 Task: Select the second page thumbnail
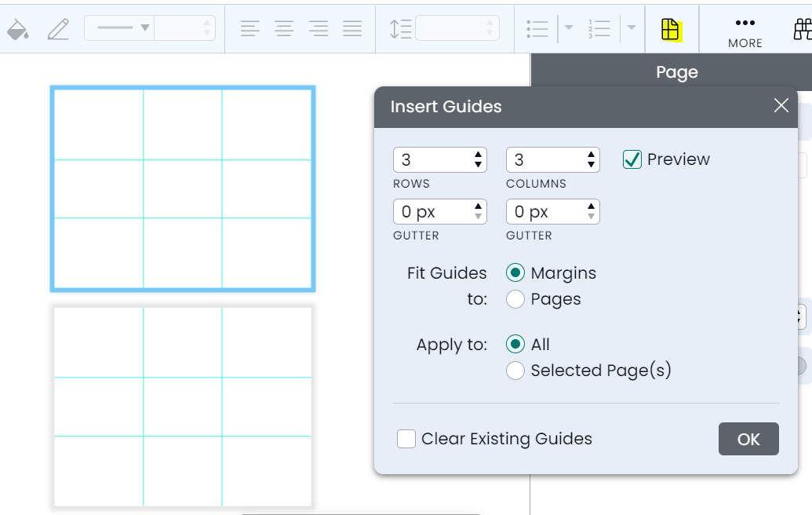pyautogui.click(x=183, y=407)
